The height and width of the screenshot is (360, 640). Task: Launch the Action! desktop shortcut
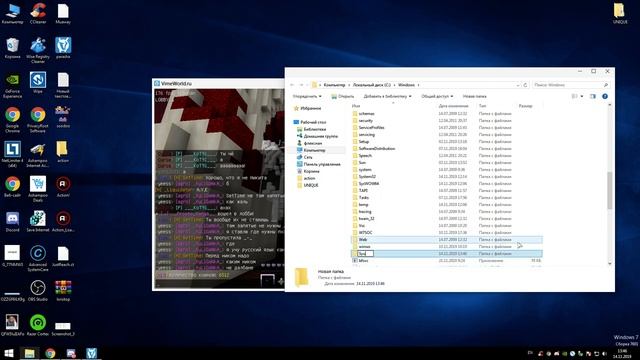tap(63, 187)
